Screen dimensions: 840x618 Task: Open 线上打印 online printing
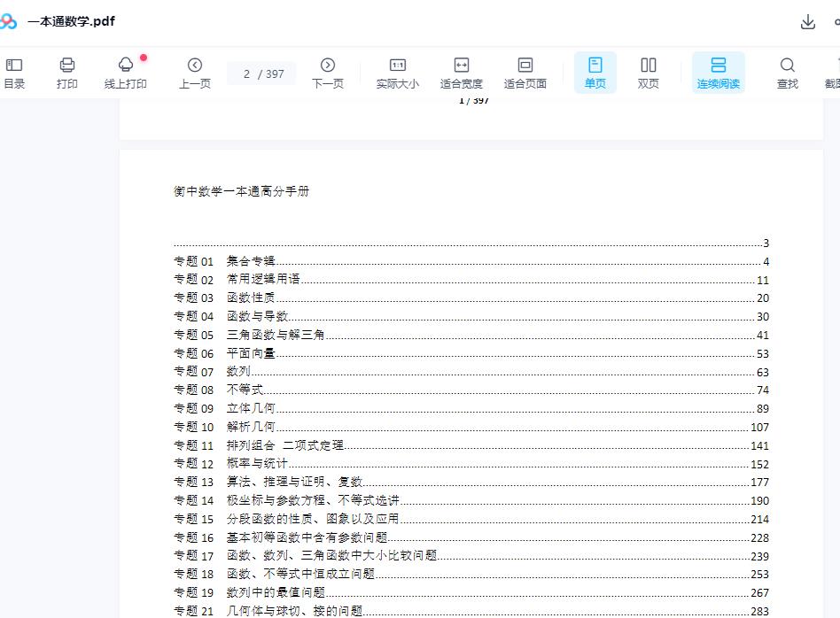(126, 73)
